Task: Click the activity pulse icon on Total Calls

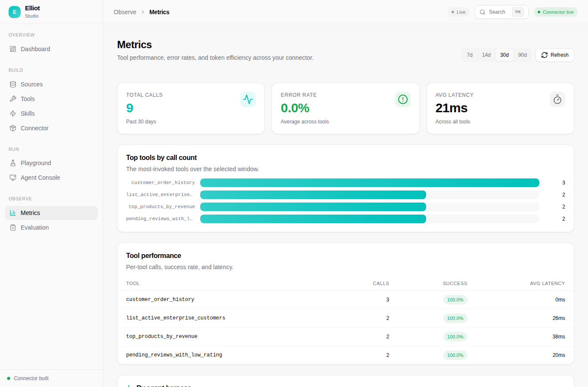Action: (248, 99)
